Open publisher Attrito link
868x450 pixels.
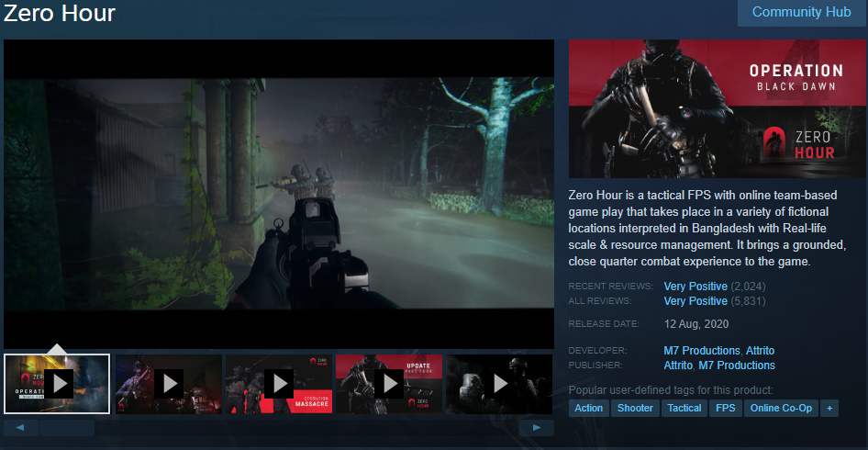(678, 366)
